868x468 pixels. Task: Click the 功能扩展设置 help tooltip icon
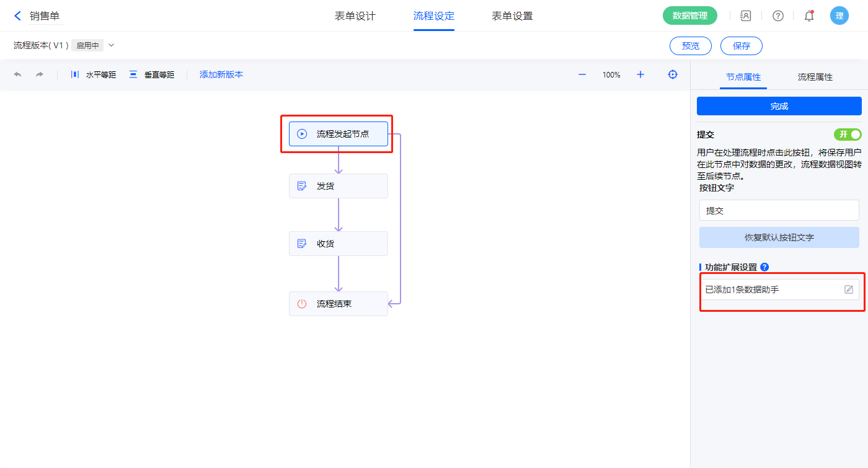(x=764, y=267)
